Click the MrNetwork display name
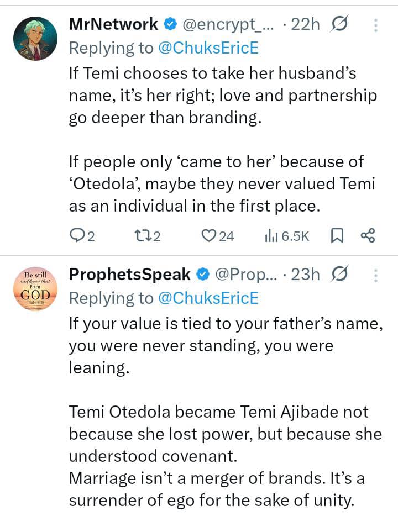 (113, 24)
